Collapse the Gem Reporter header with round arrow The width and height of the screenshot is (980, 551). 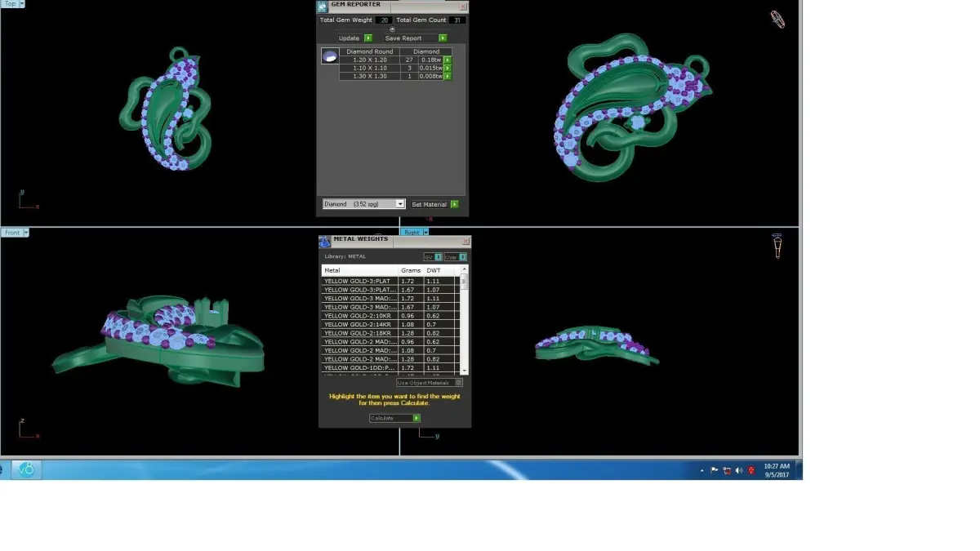tap(392, 29)
